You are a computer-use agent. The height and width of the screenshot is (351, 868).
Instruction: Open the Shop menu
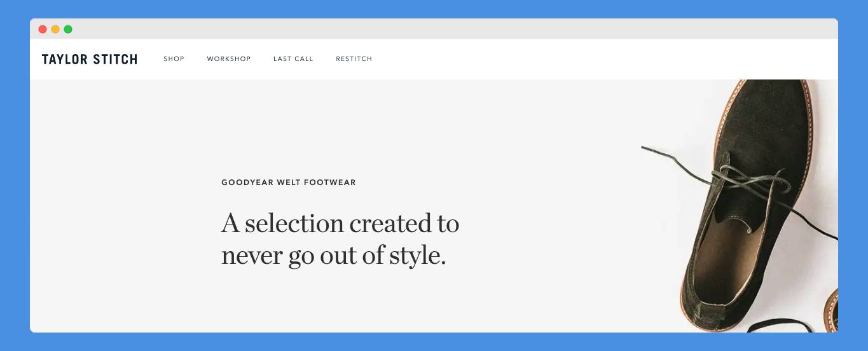[x=174, y=59]
